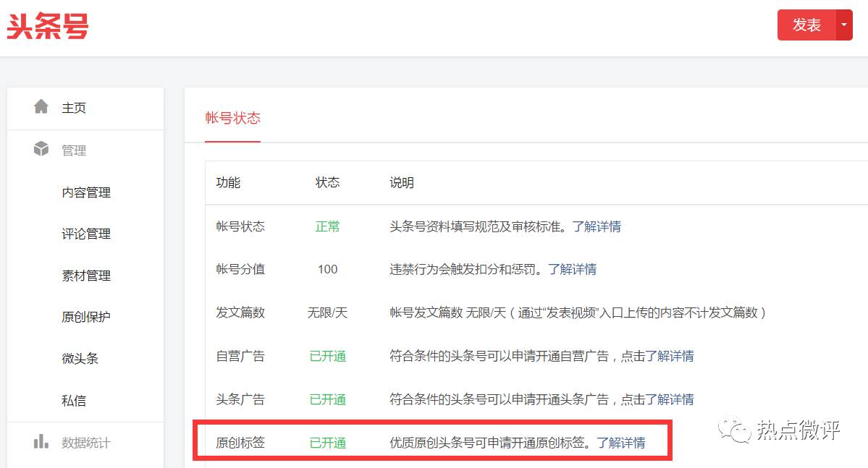The image size is (868, 468).
Task: Open 评论管理 in the sidebar
Action: pyautogui.click(x=86, y=234)
